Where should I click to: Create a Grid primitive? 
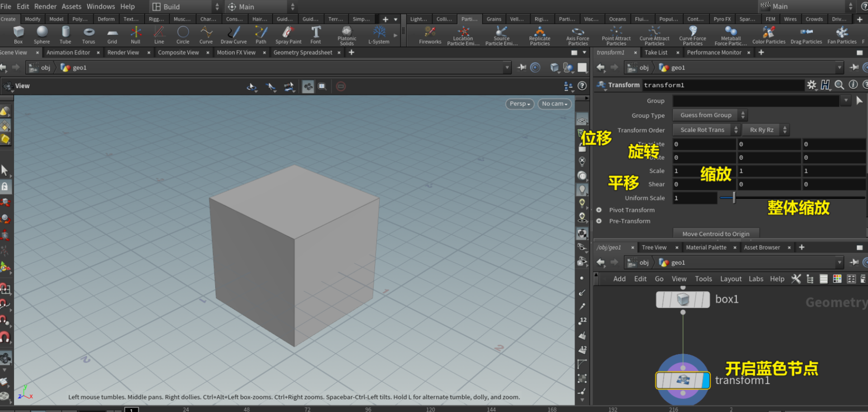pos(112,35)
